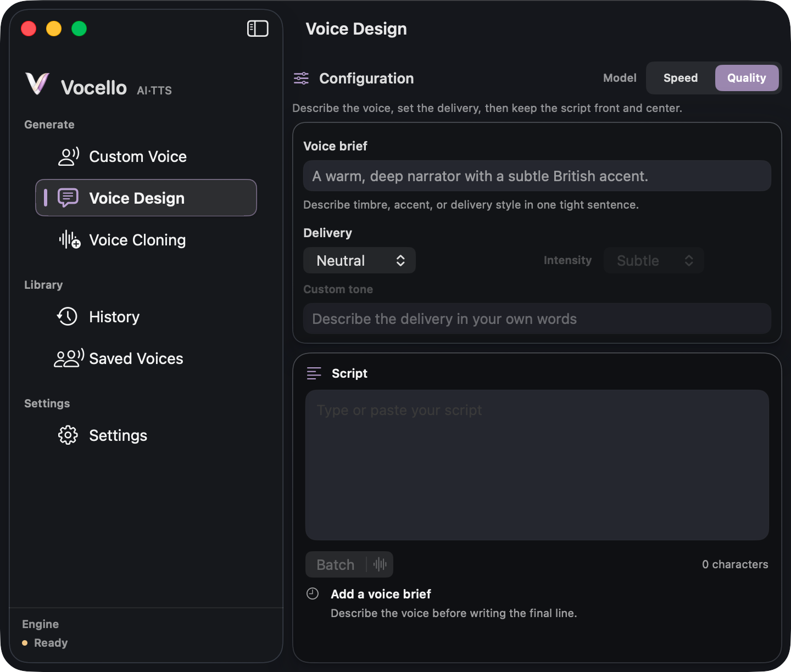Open Saved Voices
The height and width of the screenshot is (672, 791).
coord(146,359)
